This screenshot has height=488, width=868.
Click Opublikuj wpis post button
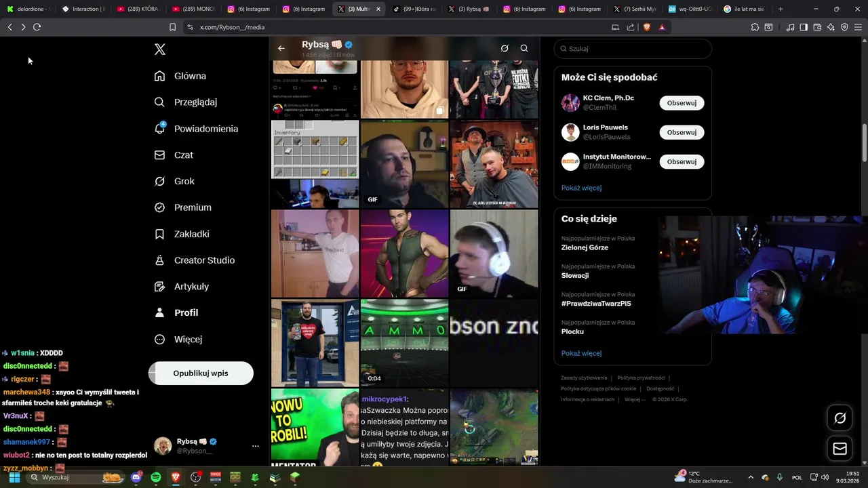(x=201, y=373)
